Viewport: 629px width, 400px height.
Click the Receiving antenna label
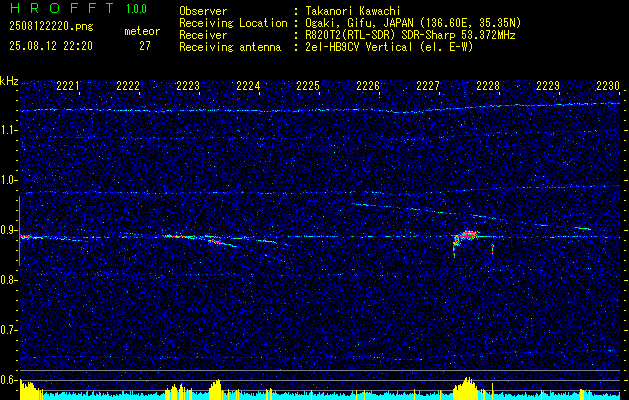(230, 47)
